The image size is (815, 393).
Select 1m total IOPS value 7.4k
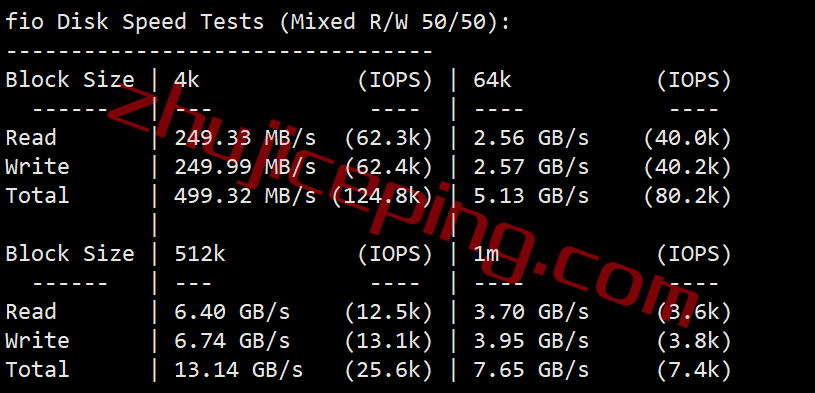point(694,370)
